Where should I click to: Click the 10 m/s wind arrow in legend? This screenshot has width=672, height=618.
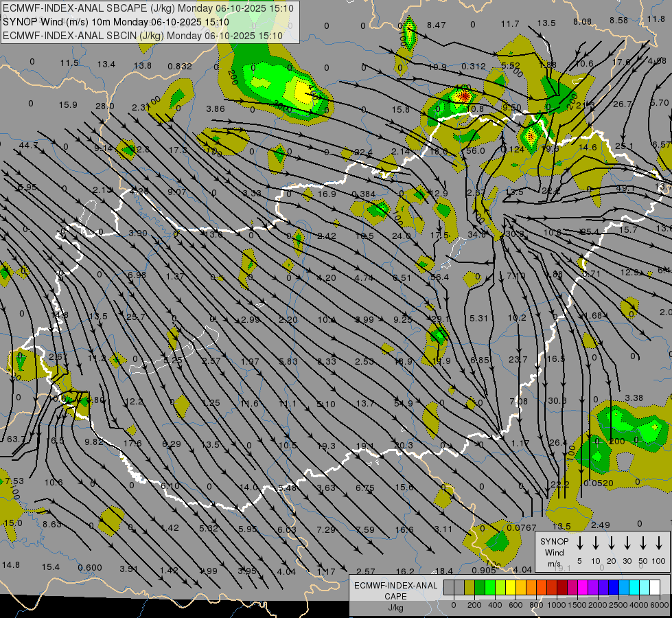click(596, 543)
